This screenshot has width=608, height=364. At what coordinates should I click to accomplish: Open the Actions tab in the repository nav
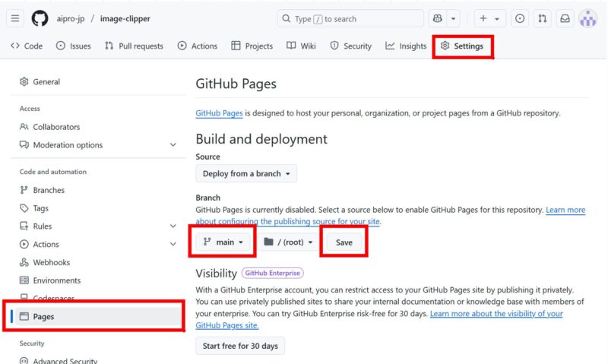(x=198, y=46)
